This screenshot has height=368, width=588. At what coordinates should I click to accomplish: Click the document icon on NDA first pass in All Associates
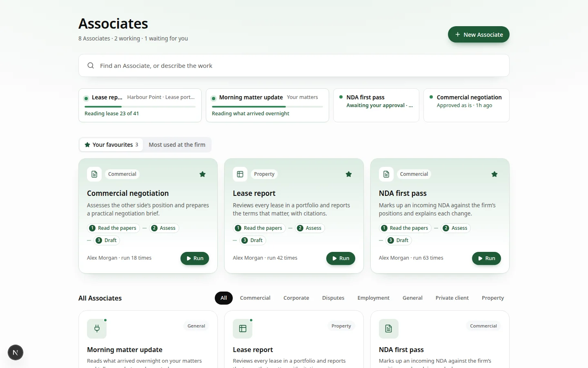point(389,328)
